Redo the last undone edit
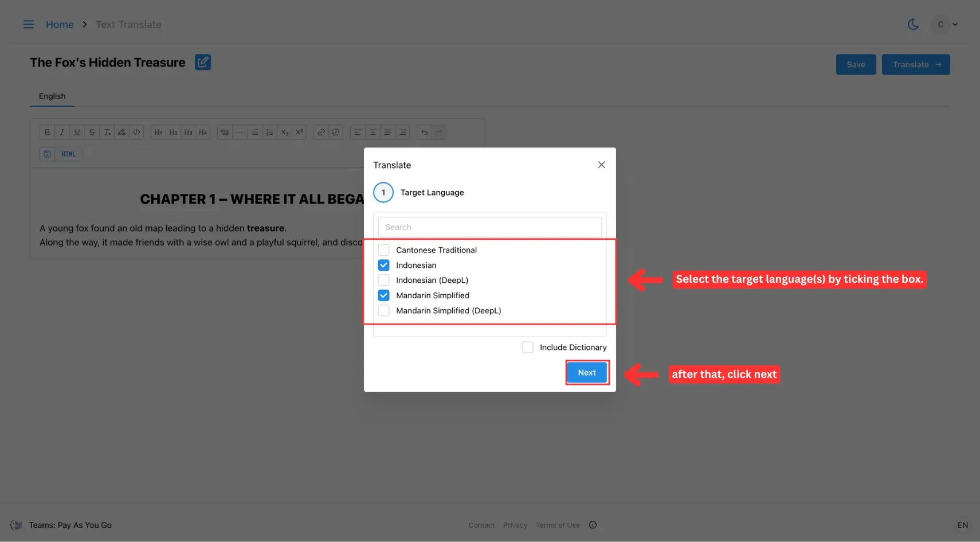Image resolution: width=980 pixels, height=542 pixels. [x=439, y=132]
